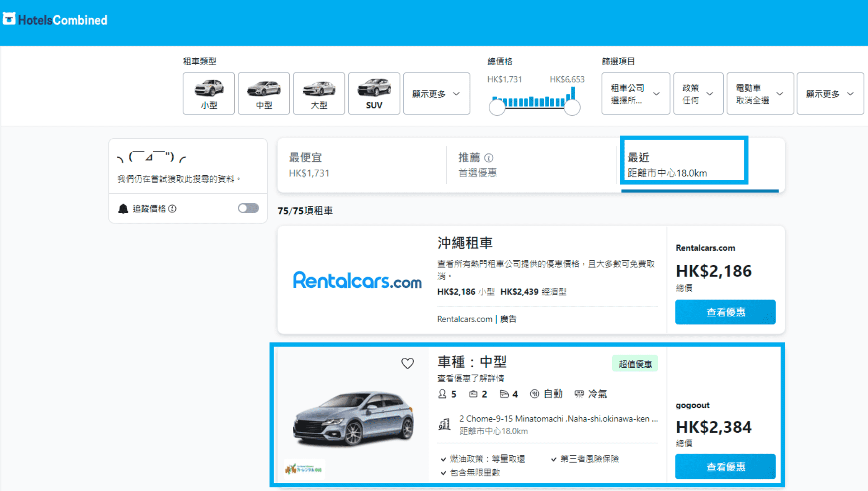The height and width of the screenshot is (491, 868).
Task: Click the 2 Chome-9-15 Minatomachi address
Action: pyautogui.click(x=558, y=419)
